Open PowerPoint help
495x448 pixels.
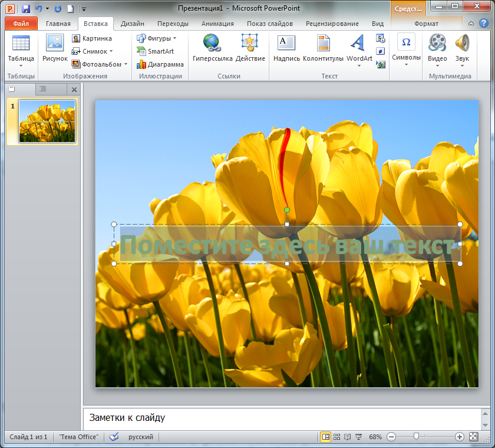click(x=484, y=23)
